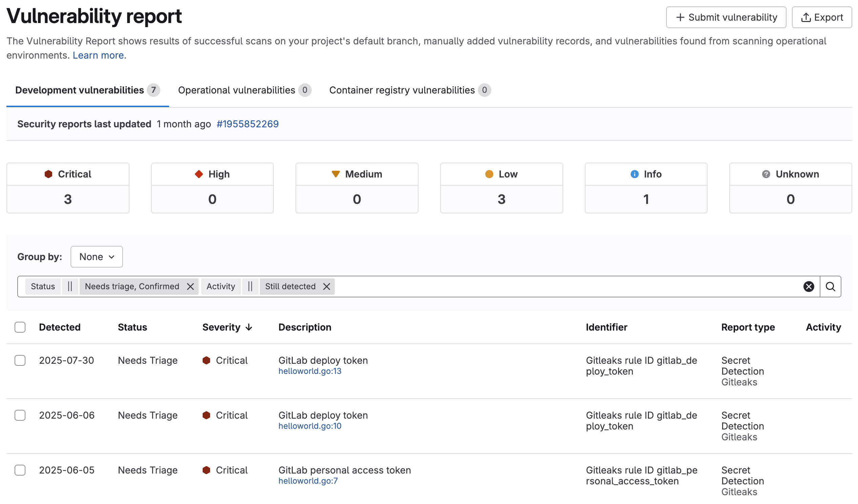This screenshot has height=504, width=858.
Task: Click the Low severity dot icon
Action: 489,174
